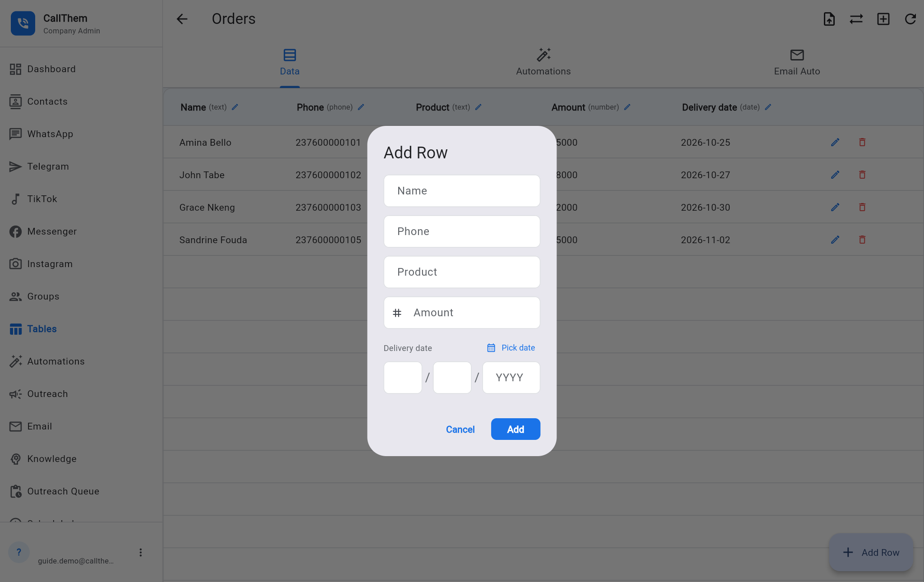
Task: Click the import file icon in header
Action: pos(829,19)
